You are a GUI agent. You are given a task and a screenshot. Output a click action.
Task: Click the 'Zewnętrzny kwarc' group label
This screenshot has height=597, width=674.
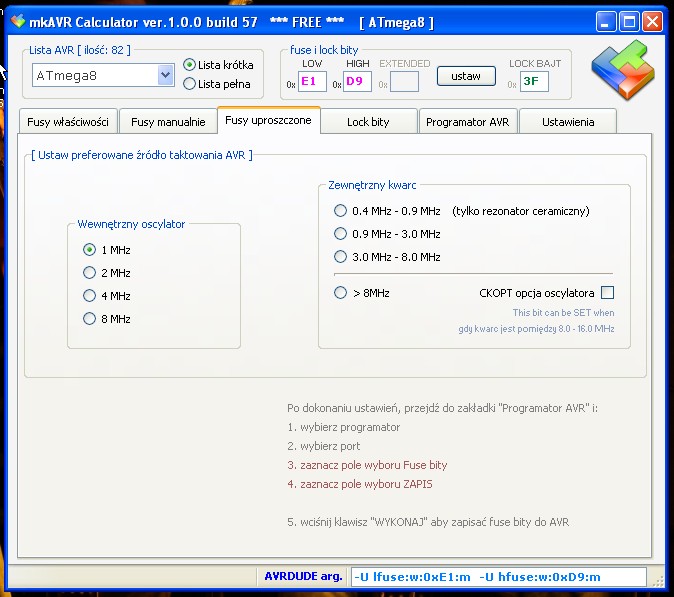click(x=372, y=185)
